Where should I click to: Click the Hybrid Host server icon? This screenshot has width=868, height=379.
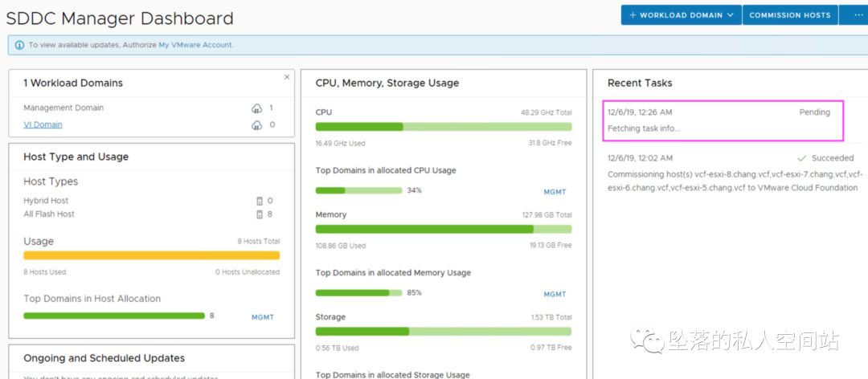point(259,201)
